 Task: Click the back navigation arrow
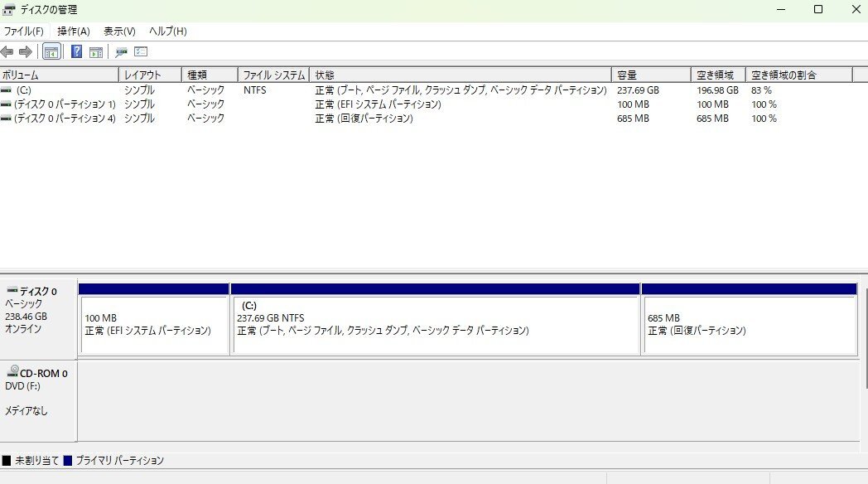click(x=8, y=51)
